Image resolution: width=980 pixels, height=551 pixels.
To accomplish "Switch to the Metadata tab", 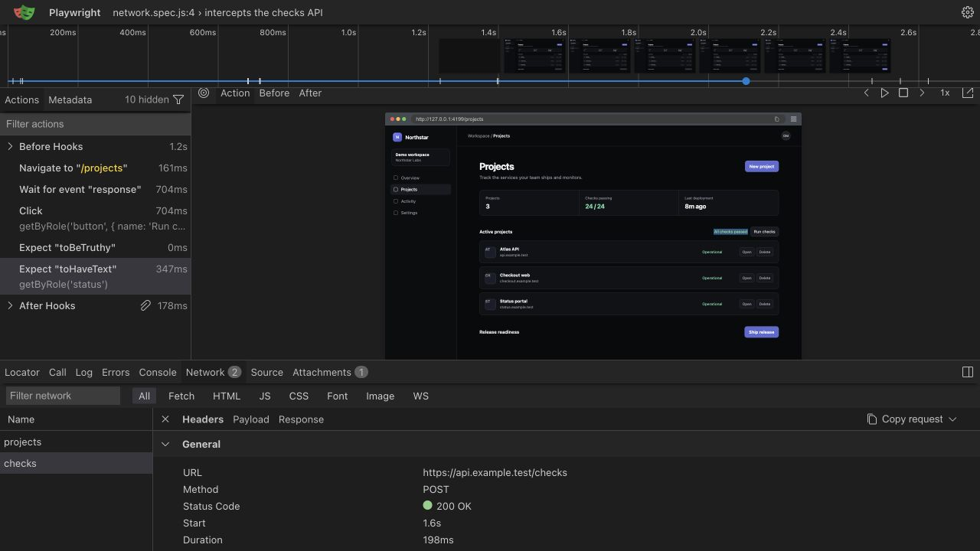I will point(70,99).
